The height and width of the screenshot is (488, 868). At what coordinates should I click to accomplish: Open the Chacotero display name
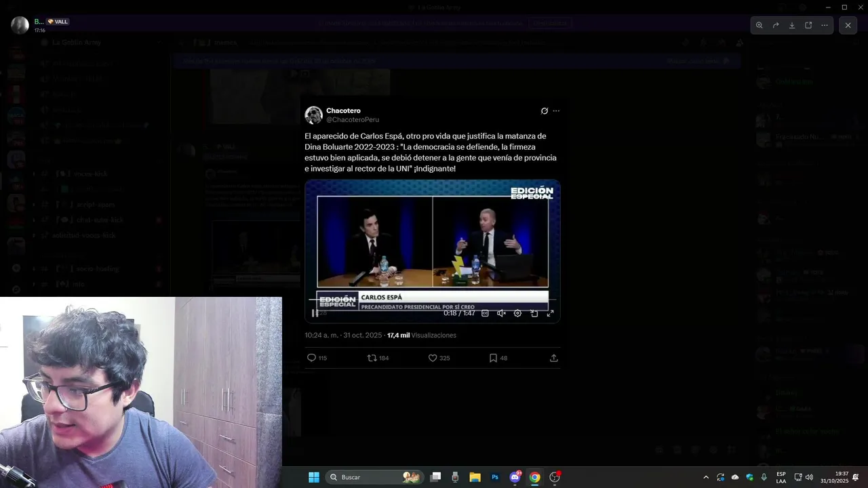click(x=343, y=110)
